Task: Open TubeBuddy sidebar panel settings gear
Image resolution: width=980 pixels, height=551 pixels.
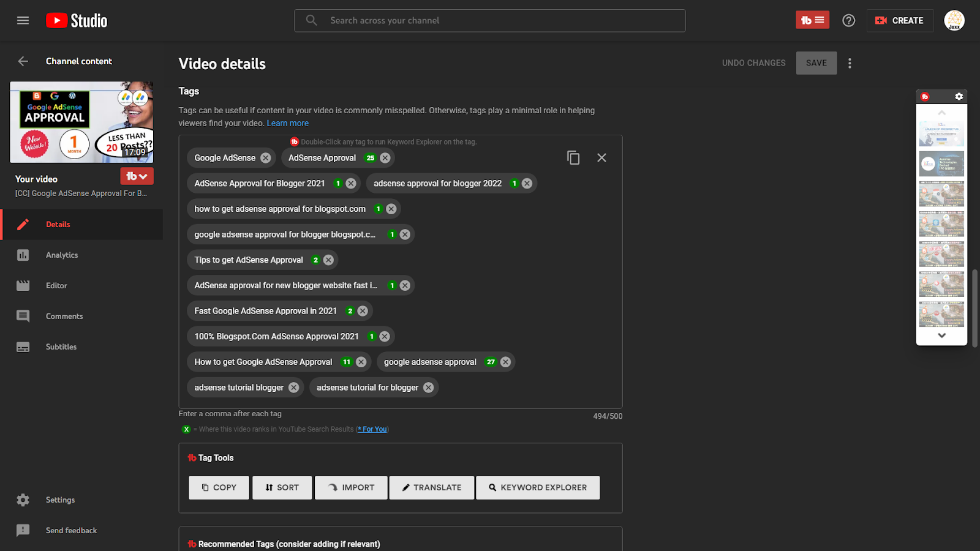Action: 959,97
